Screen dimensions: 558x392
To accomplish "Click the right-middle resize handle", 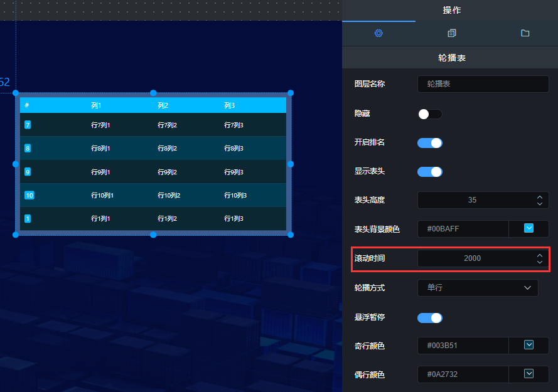I will 291,164.
